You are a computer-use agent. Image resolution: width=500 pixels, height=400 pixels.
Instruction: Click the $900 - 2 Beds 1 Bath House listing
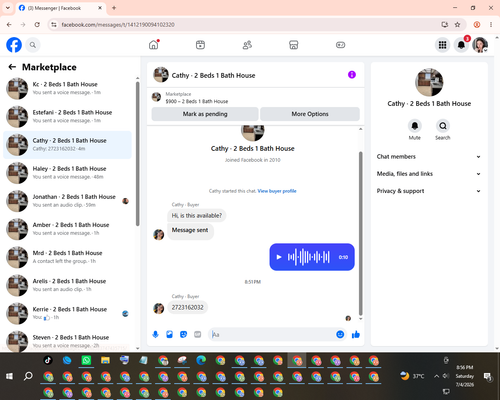pyautogui.click(x=197, y=101)
